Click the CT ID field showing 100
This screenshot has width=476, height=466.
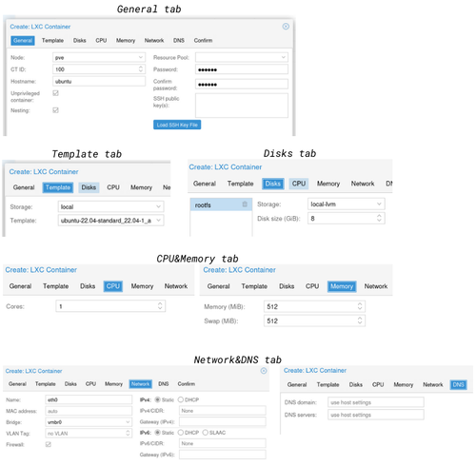[x=99, y=69]
